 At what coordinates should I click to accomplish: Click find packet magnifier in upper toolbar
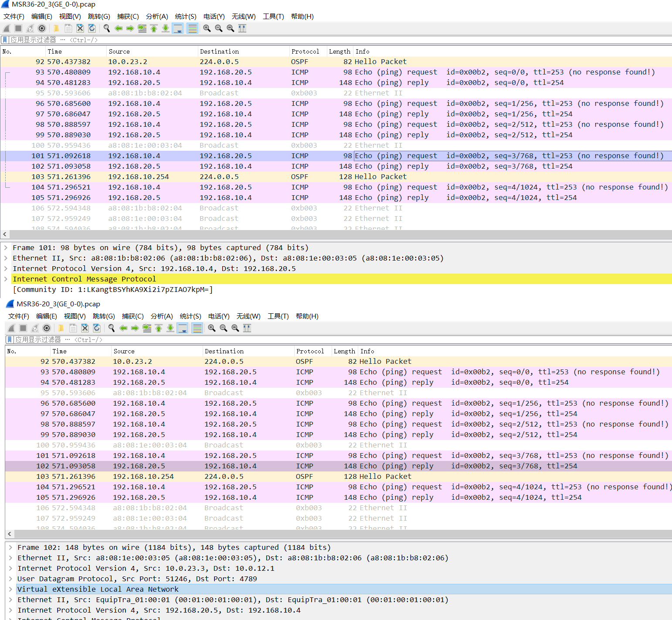(106, 28)
